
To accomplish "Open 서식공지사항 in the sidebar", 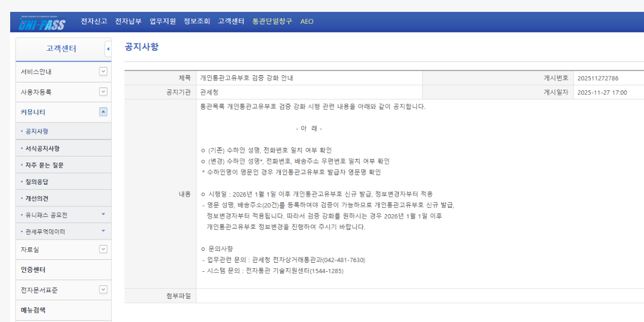I will [42, 149].
